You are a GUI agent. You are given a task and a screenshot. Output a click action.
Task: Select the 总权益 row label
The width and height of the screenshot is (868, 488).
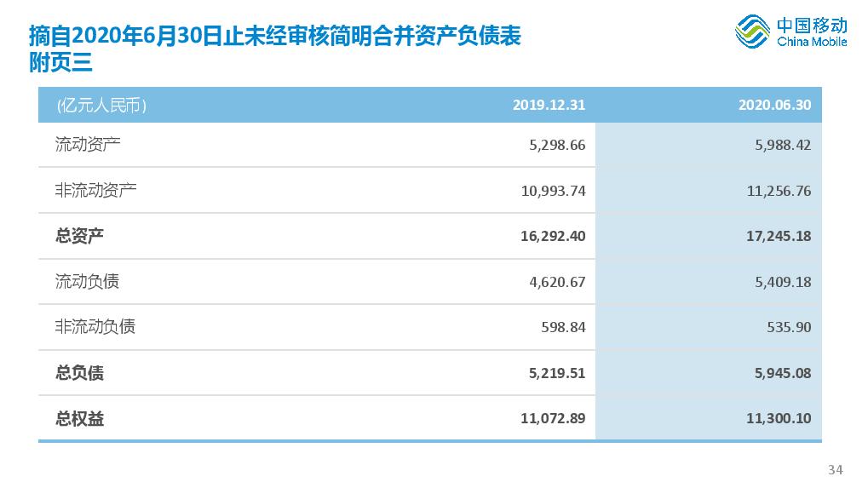pos(79,418)
